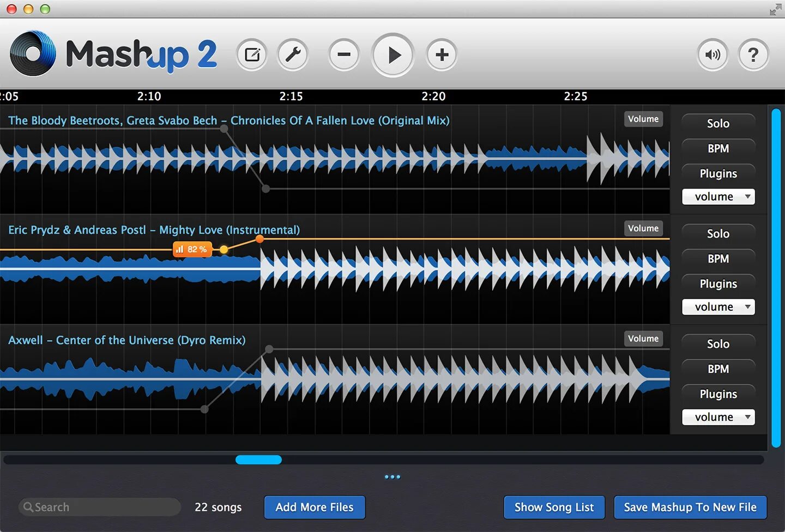Click the 2:15 timeline marker
The width and height of the screenshot is (785, 532).
291,96
